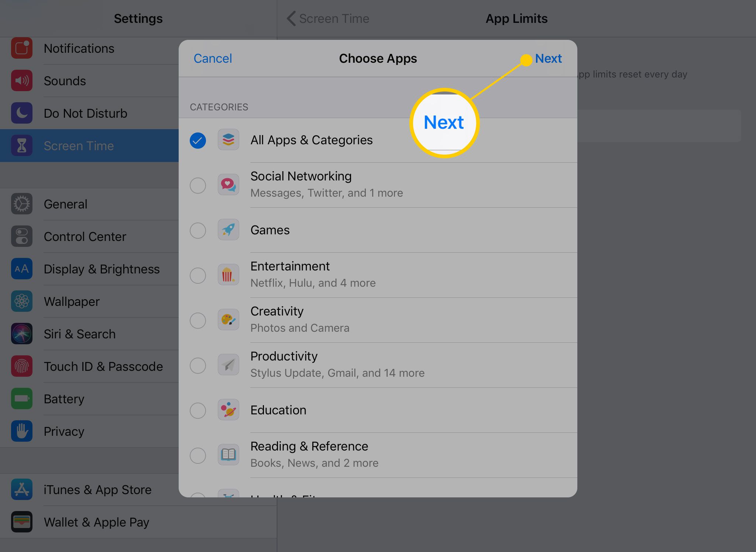The width and height of the screenshot is (756, 552).
Task: Click the All Apps & Categories icon
Action: coord(229,139)
